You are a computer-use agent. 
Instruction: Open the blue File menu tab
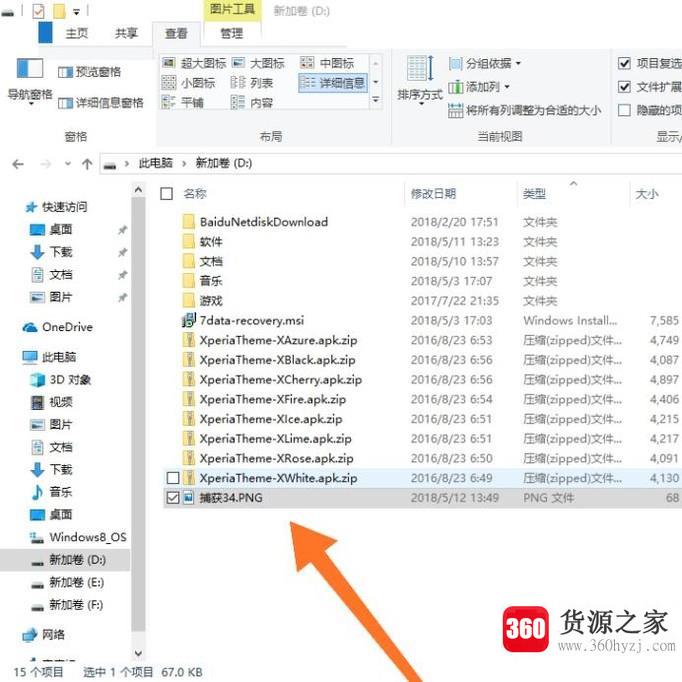coord(45,33)
